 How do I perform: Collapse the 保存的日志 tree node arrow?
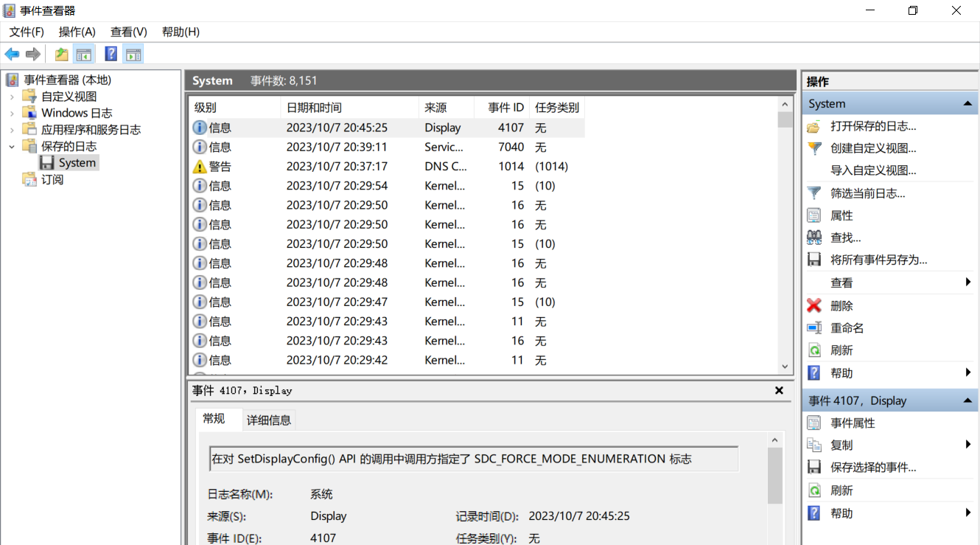coord(12,147)
